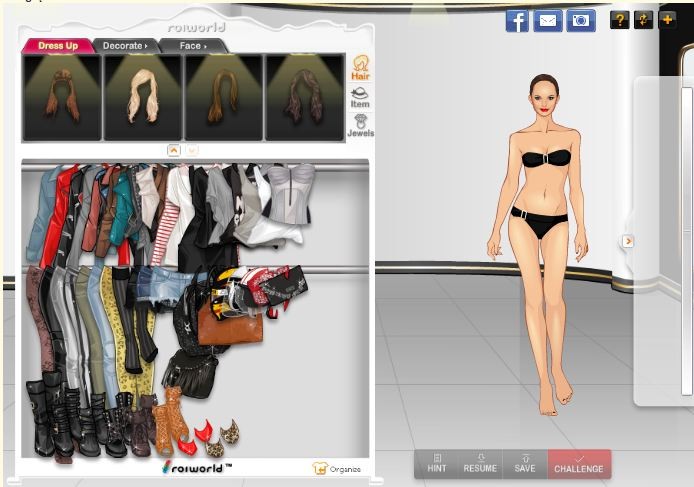Select the Item hat category icon
This screenshot has width=694, height=487.
point(360,97)
